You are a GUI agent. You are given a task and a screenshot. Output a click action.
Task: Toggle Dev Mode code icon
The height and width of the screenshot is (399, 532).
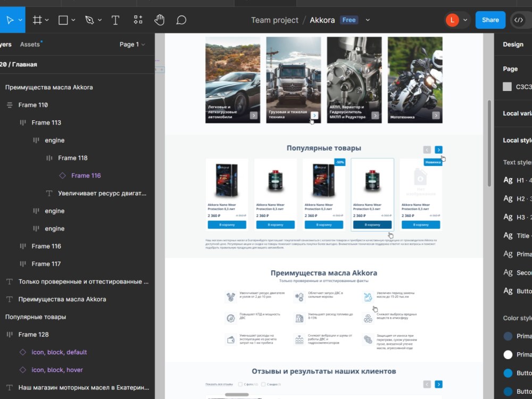pos(518,20)
